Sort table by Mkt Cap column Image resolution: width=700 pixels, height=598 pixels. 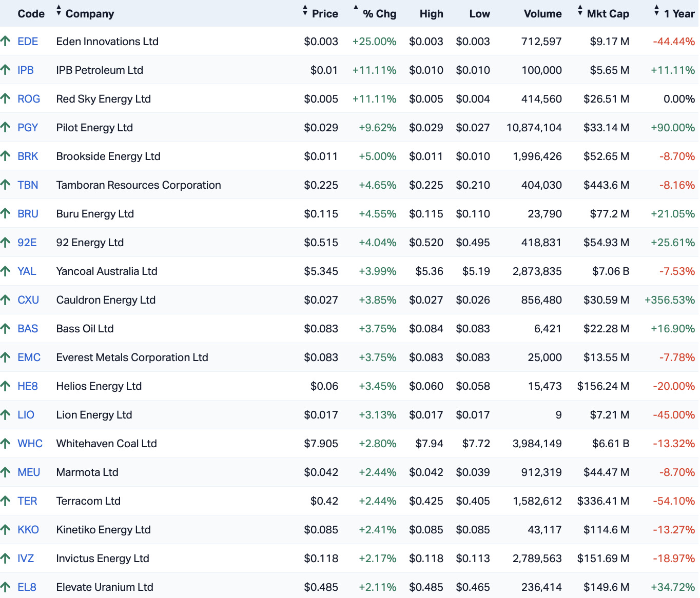pyautogui.click(x=603, y=13)
